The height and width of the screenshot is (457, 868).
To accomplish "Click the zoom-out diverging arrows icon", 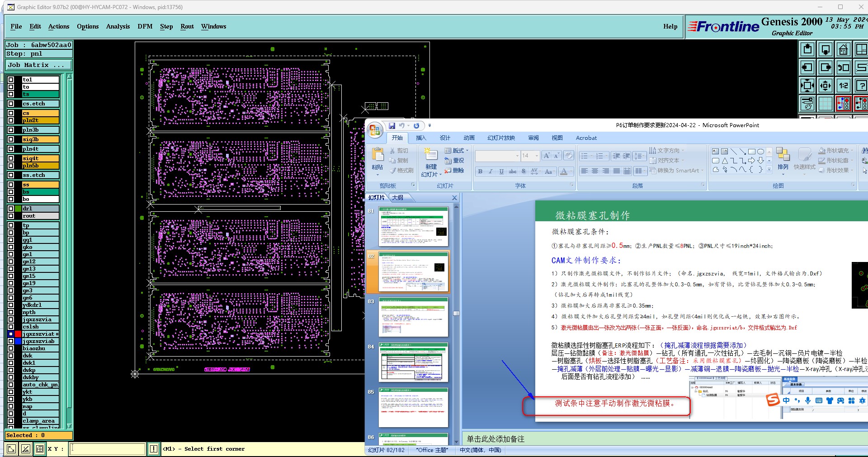I will (x=826, y=86).
